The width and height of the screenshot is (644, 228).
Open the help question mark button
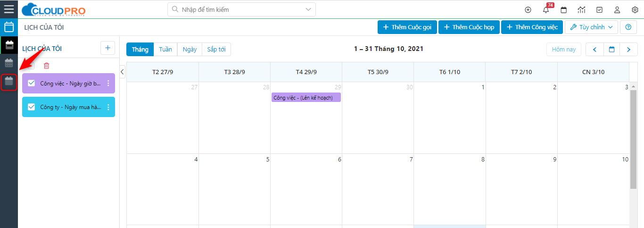(x=628, y=27)
